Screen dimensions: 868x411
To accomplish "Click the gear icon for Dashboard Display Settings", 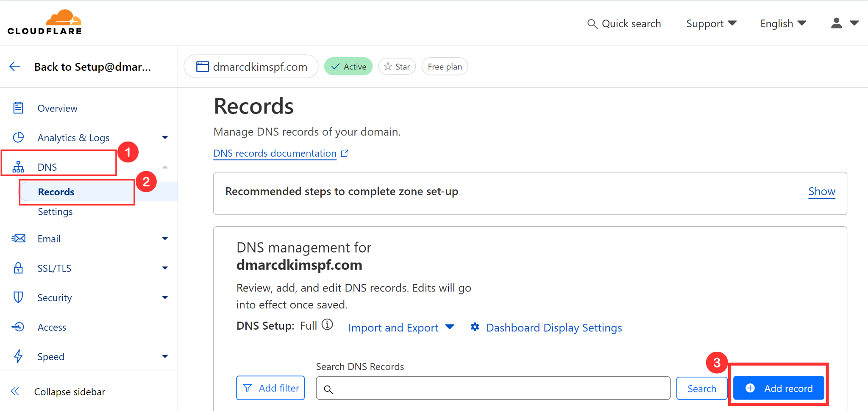I will [475, 327].
